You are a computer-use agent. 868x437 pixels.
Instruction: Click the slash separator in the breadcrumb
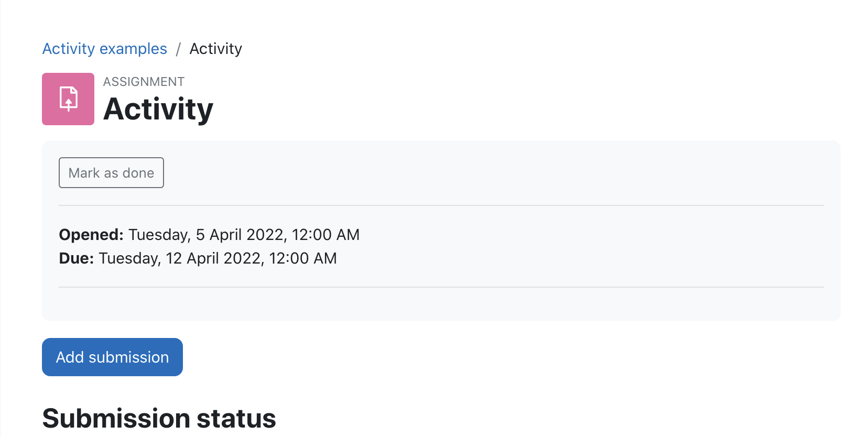click(x=178, y=49)
